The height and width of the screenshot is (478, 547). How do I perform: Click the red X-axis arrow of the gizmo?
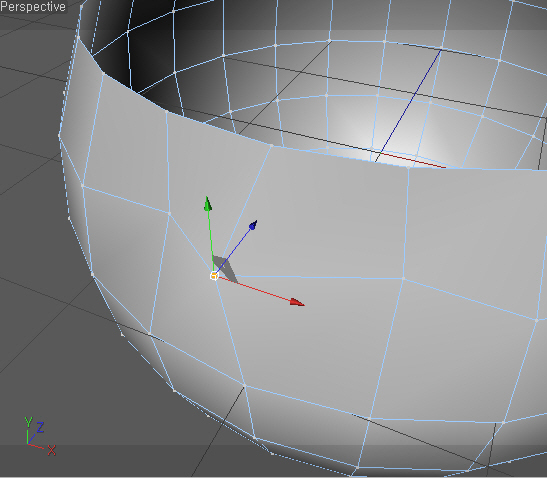click(297, 302)
